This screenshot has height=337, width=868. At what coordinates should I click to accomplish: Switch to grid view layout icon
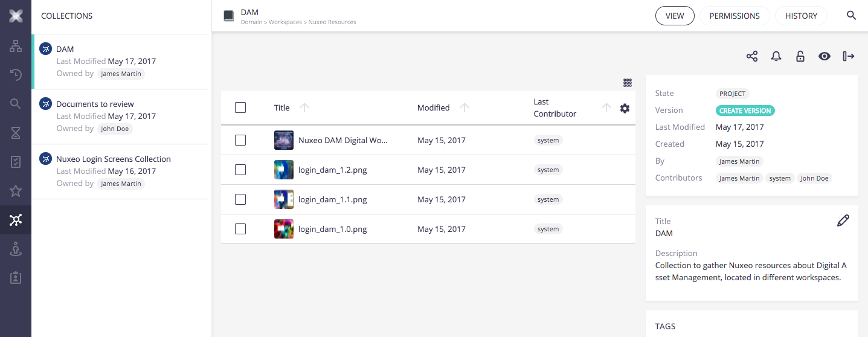628,83
